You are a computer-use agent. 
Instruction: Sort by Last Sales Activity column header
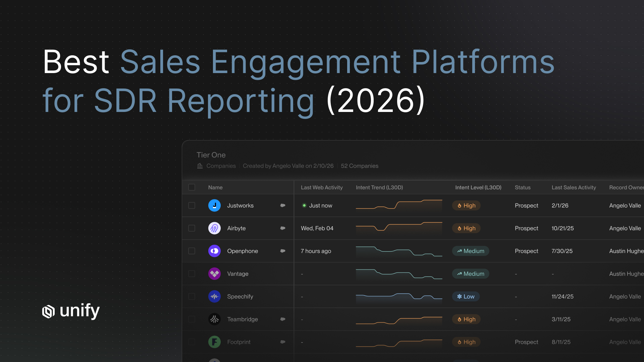574,187
